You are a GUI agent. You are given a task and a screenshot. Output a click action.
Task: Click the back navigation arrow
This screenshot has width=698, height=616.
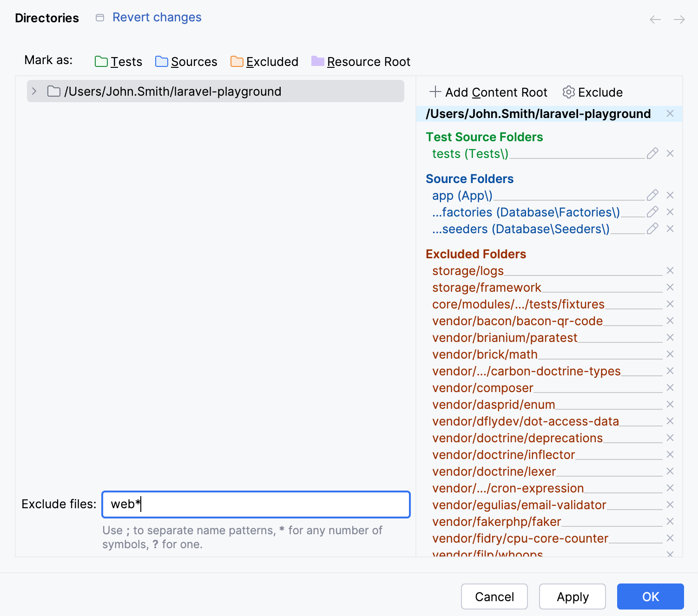coord(655,20)
